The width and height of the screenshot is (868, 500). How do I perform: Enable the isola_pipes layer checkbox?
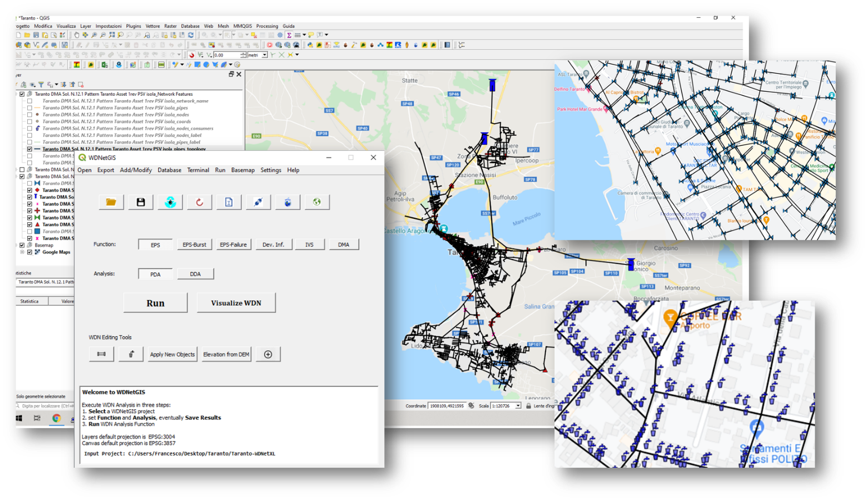point(30,108)
